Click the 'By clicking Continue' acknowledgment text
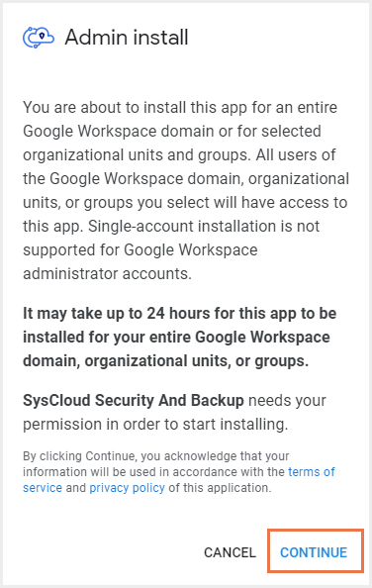The image size is (372, 588). coord(156,456)
